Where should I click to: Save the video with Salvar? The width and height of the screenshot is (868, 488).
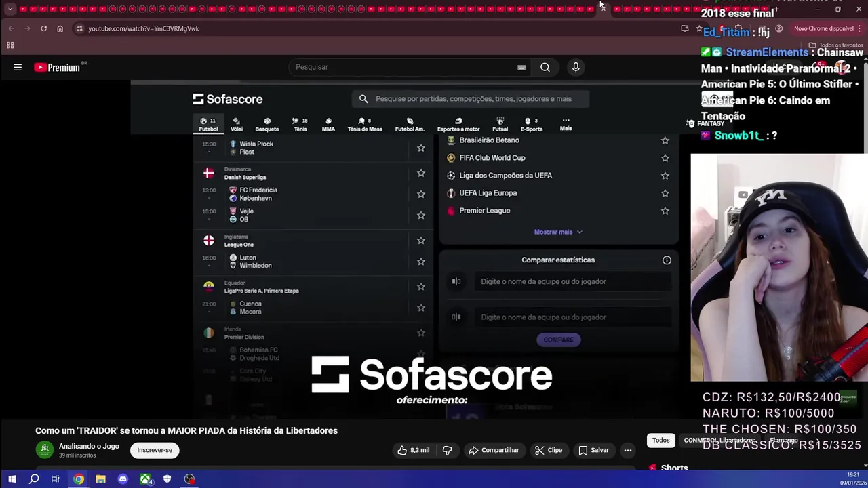click(593, 450)
